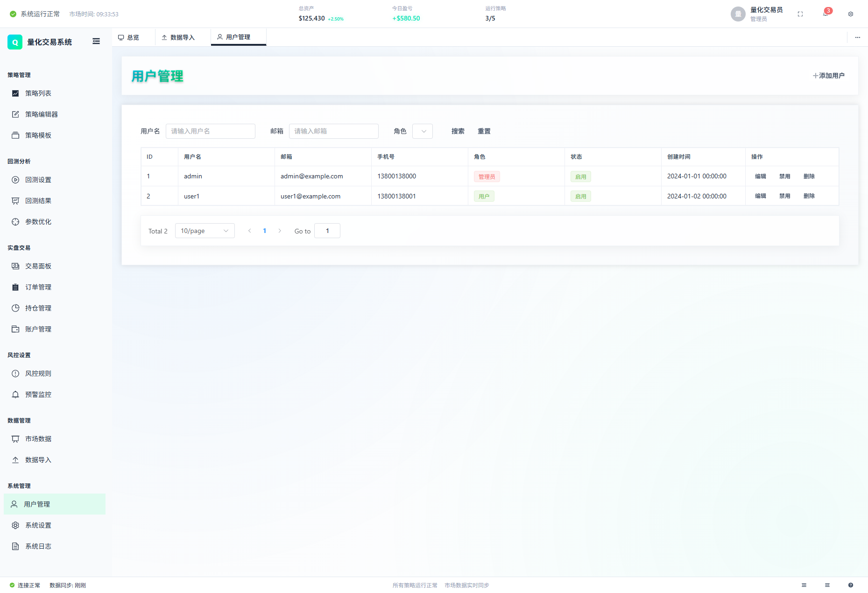Disable the user1 account

point(785,196)
